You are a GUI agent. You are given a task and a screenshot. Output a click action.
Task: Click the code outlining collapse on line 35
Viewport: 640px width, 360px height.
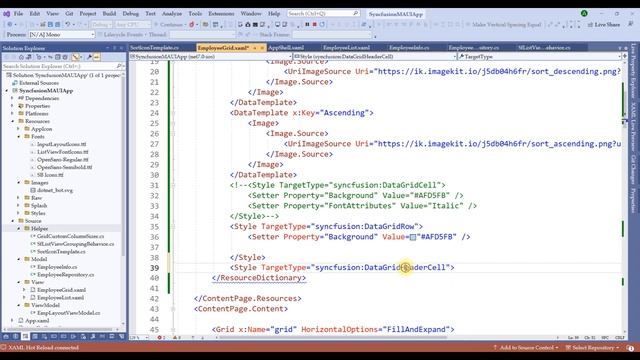coord(173,227)
